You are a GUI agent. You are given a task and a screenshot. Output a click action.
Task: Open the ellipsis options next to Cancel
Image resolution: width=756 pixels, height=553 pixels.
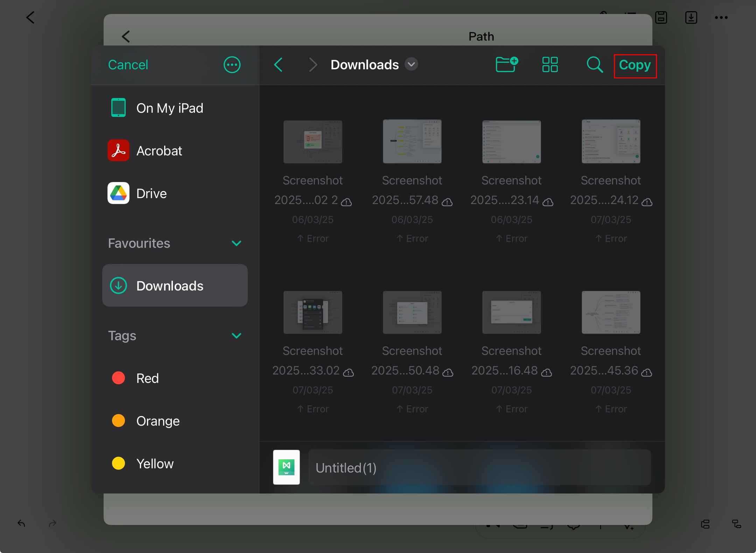232,65
